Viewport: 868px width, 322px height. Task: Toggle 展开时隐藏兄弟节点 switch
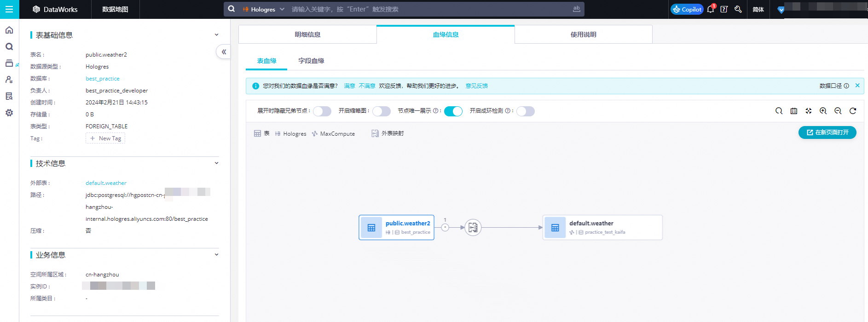pos(322,111)
